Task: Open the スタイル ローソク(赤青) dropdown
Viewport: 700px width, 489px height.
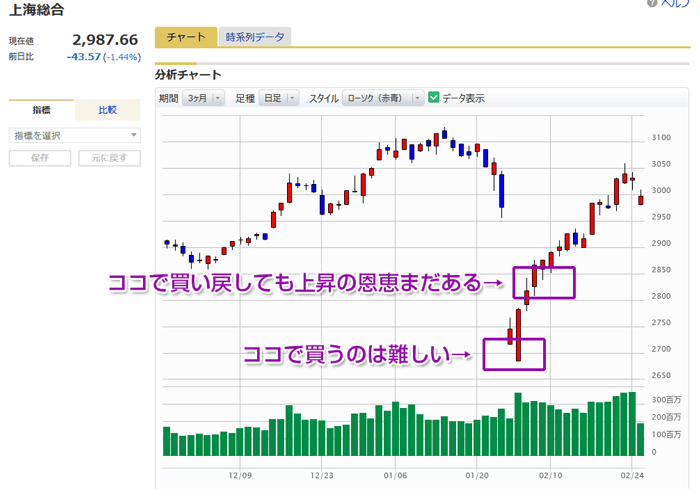Action: click(x=381, y=98)
